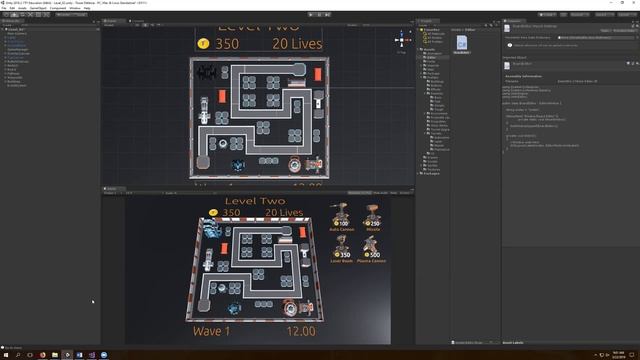Select the Rotate tool in toolbar
Image resolution: width=640 pixels, height=360 pixels.
[22, 15]
